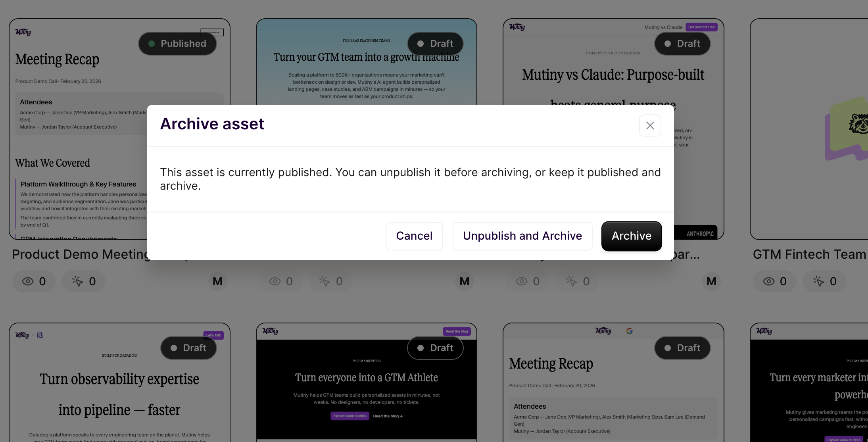Click Let's Talk tag on Datadog card

click(213, 335)
